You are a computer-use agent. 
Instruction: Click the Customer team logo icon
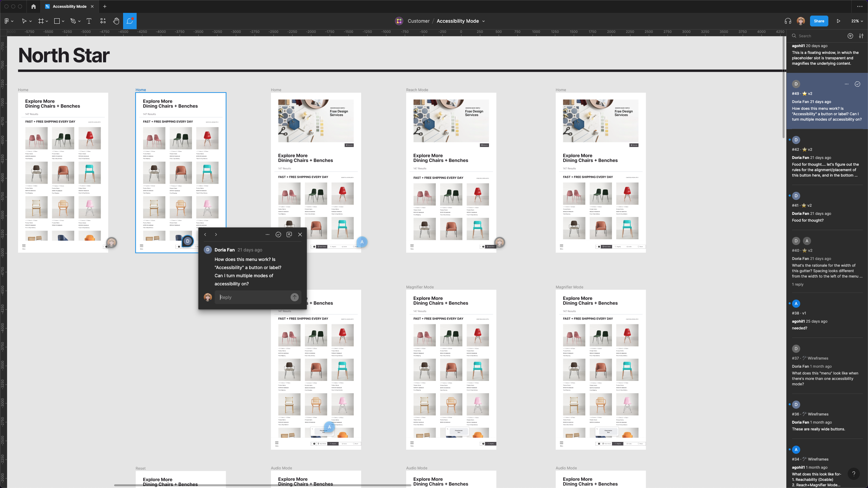pyautogui.click(x=399, y=21)
